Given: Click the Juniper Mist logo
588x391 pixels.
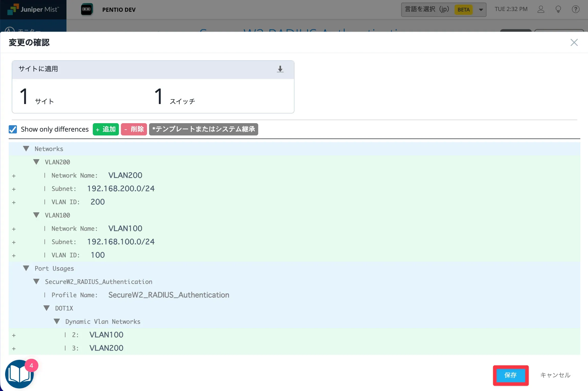Looking at the screenshot, I should coord(33,9).
